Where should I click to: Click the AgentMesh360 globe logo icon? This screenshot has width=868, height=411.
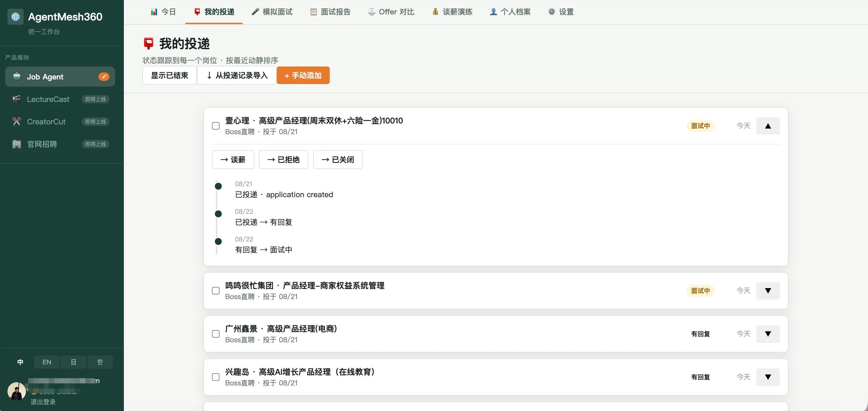[16, 16]
